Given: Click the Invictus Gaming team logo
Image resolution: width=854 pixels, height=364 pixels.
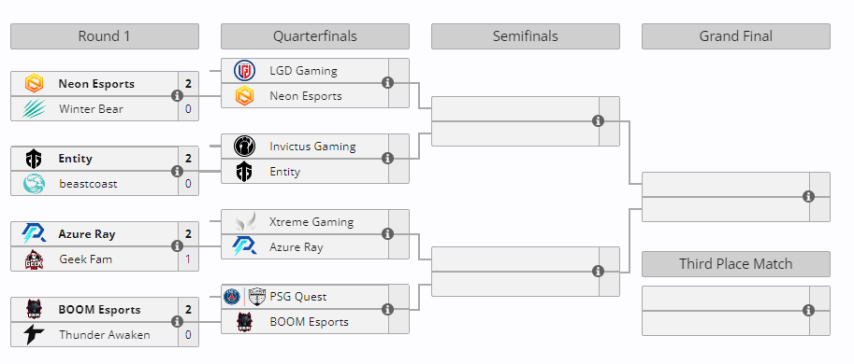Looking at the screenshot, I should (244, 146).
